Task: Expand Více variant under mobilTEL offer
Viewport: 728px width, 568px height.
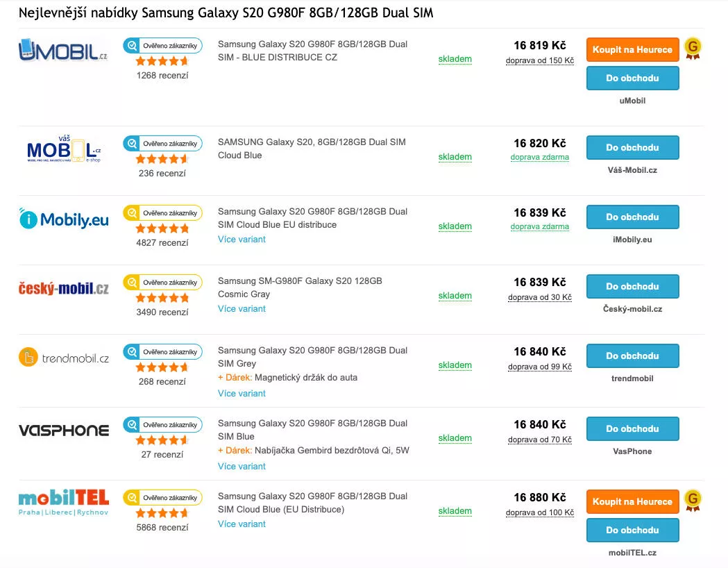Action: 242,524
